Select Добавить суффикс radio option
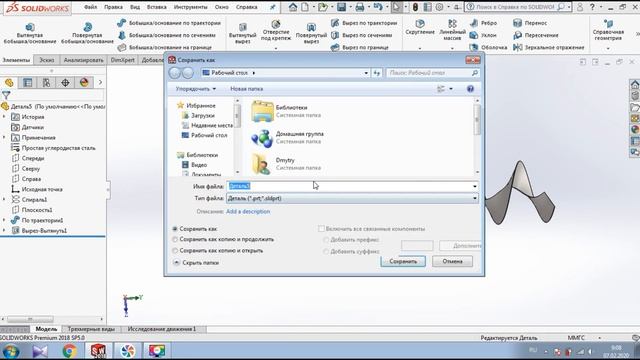Image resolution: width=640 pixels, height=360 pixels. (x=326, y=252)
